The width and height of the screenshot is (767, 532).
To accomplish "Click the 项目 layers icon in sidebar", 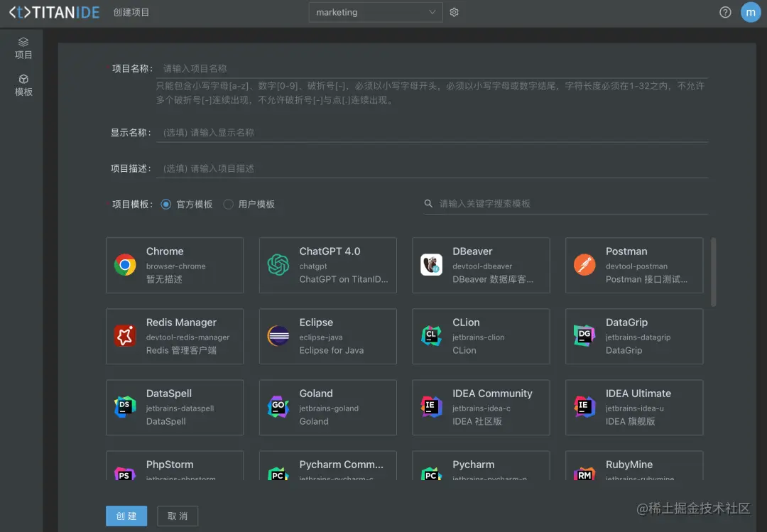I will pos(23,42).
